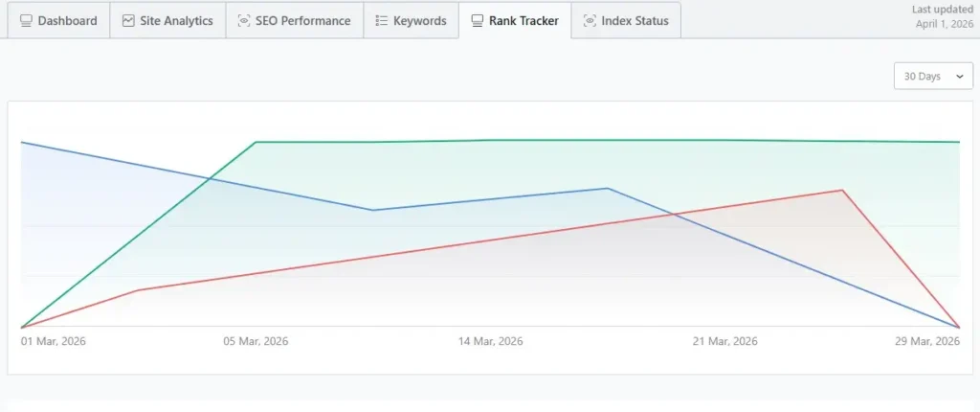Click the icon beside Index Status label
Viewport: 980px width, 412px height.
(x=590, y=20)
